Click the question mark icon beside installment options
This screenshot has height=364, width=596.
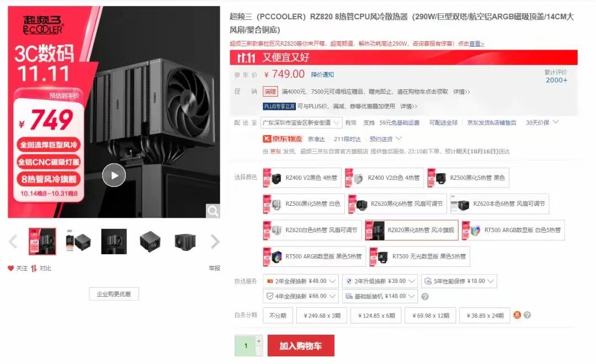coord(527,315)
